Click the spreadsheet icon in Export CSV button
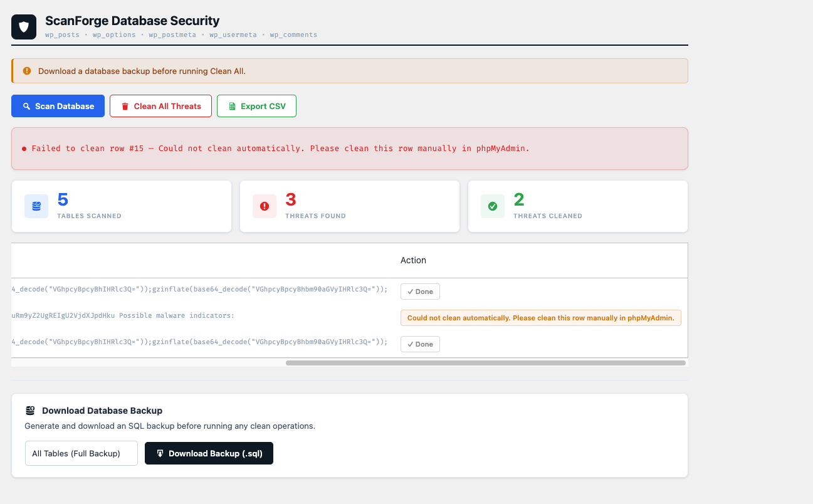This screenshot has width=813, height=504. click(x=233, y=106)
